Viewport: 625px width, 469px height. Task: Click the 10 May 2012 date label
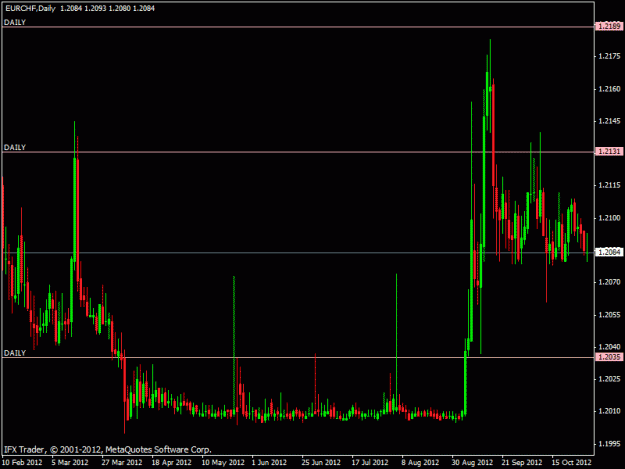click(x=223, y=462)
